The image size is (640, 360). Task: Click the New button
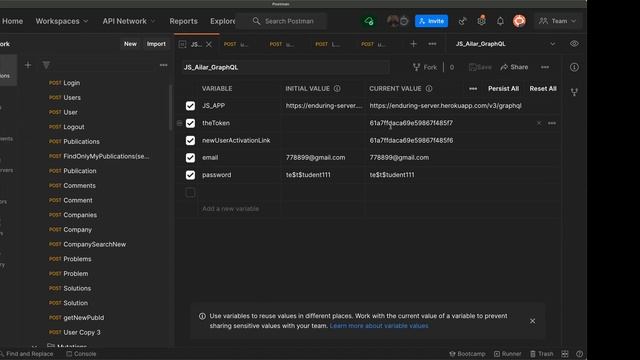click(x=130, y=44)
